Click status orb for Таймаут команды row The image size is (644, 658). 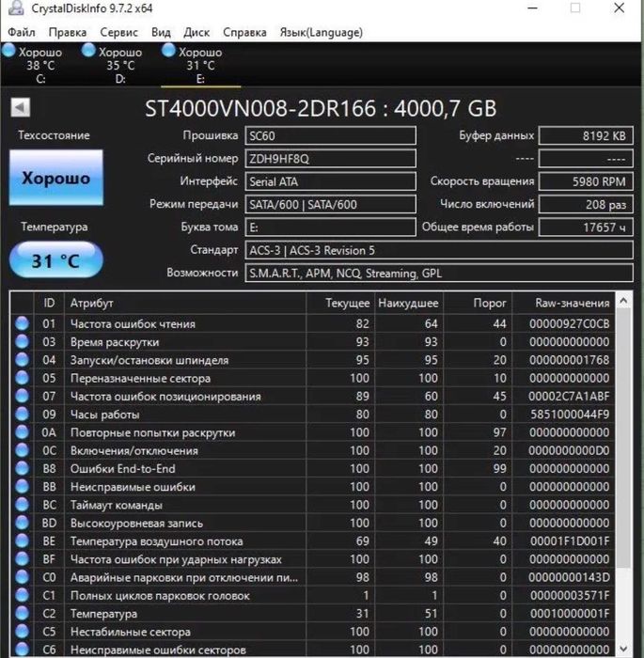[x=22, y=505]
